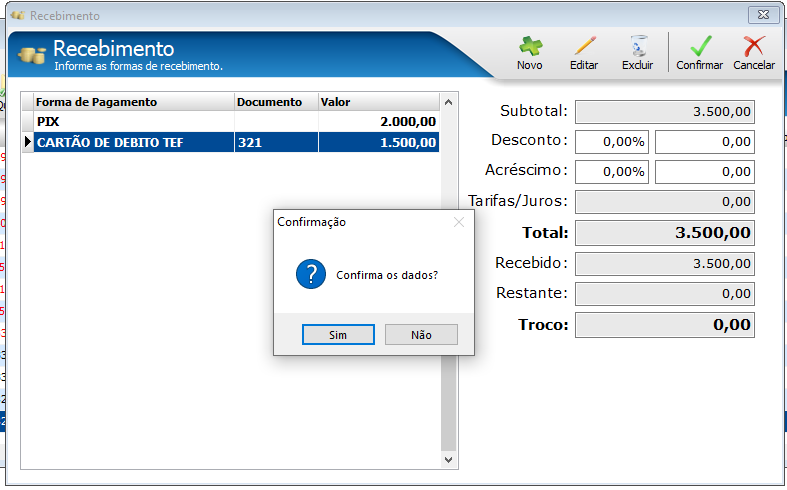Close the Confirmação dialog with its X

point(459,222)
